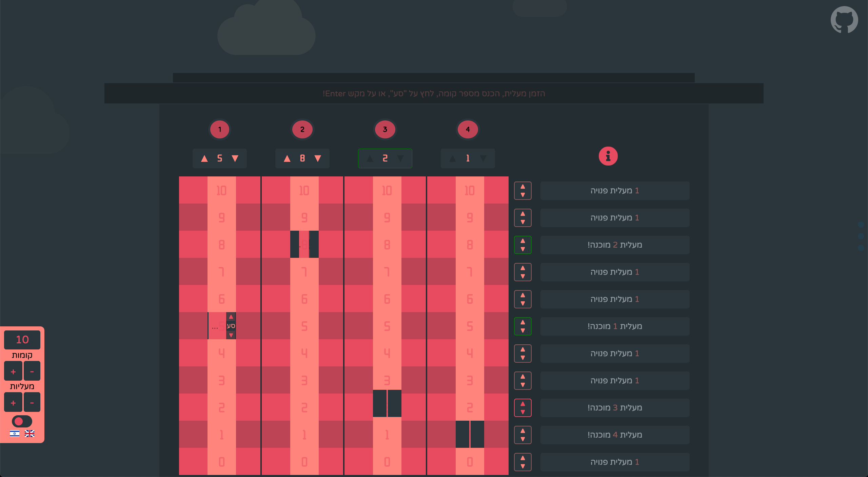Click the floor count field showing 10
Screen dimensions: 868x477
click(22, 340)
